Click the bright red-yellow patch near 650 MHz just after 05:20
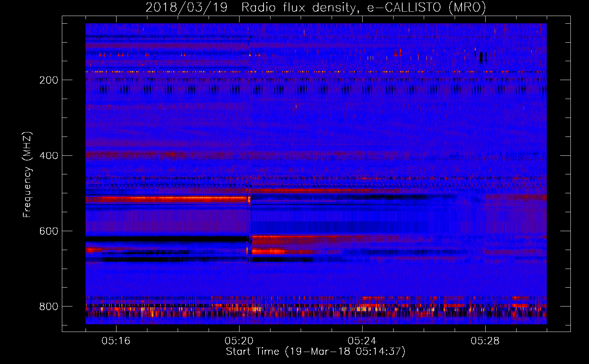589x364 pixels. [269, 251]
